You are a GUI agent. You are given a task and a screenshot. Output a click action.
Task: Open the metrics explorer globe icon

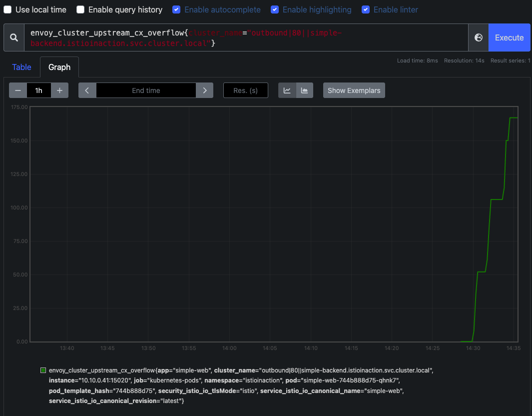click(479, 37)
